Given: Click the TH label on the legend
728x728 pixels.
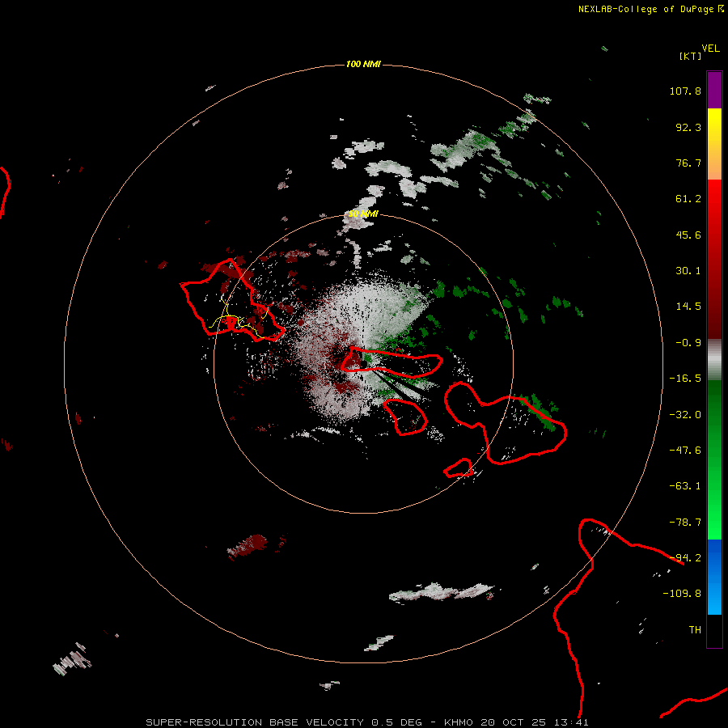Looking at the screenshot, I should point(695,629).
